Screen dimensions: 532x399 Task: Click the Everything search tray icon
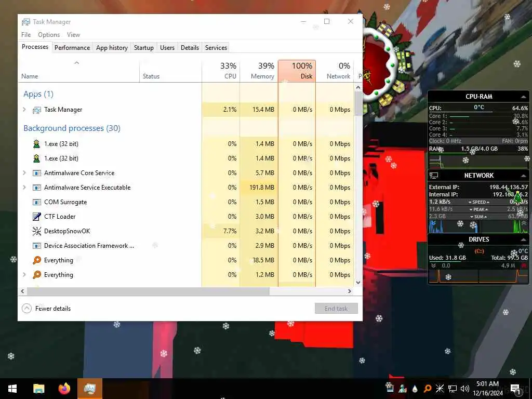[x=428, y=389]
